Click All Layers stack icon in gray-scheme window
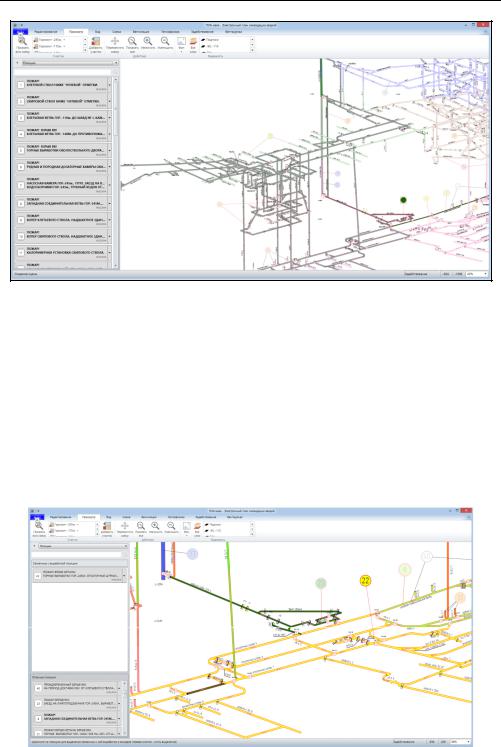 [193, 41]
